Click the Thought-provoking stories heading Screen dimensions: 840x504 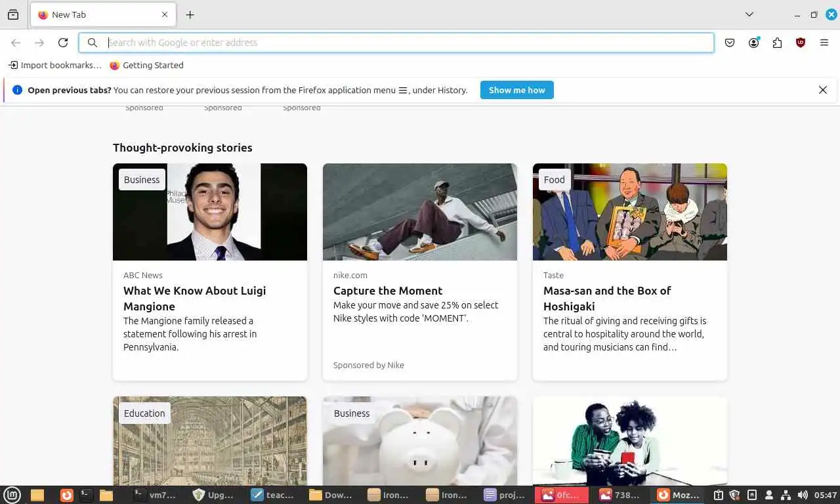click(182, 148)
